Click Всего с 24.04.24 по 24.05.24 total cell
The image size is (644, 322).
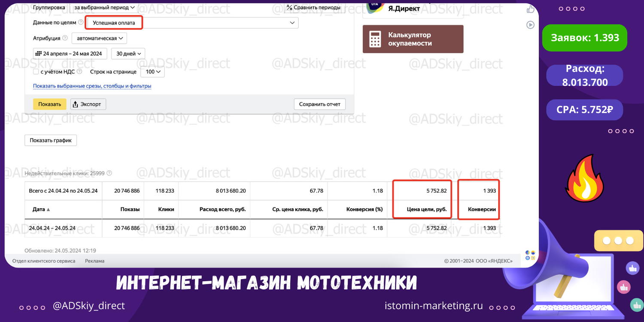coord(63,191)
